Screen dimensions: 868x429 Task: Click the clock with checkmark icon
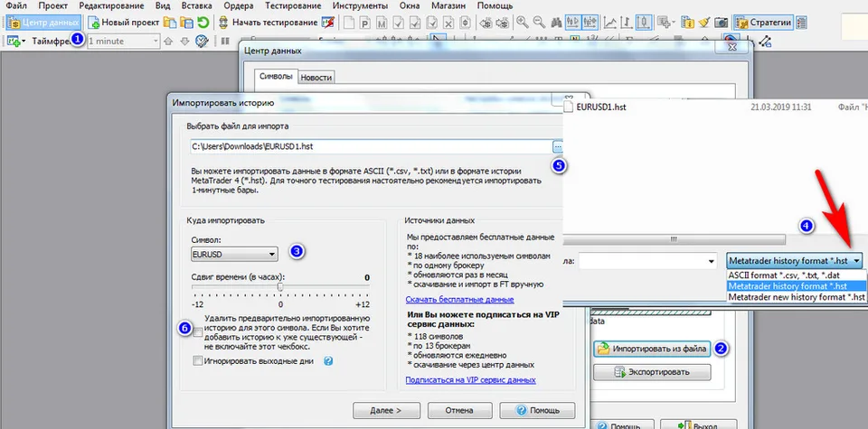click(202, 41)
